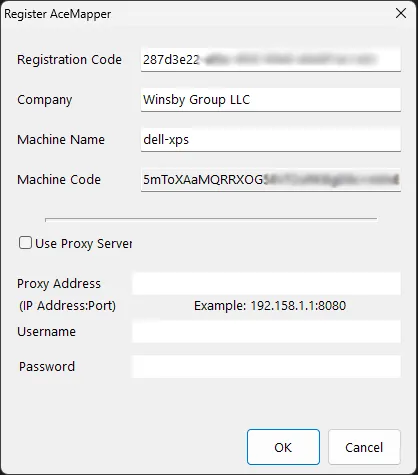Click the proxy Password field

266,367
